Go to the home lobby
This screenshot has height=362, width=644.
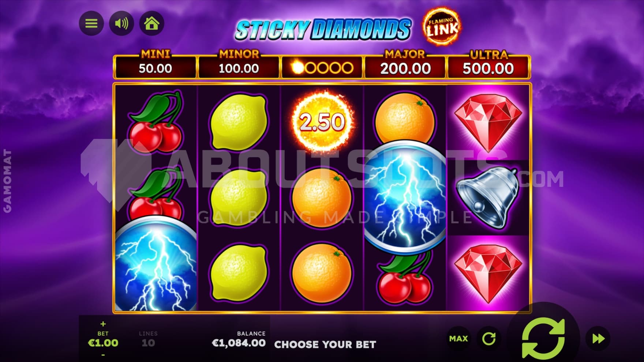coord(151,24)
